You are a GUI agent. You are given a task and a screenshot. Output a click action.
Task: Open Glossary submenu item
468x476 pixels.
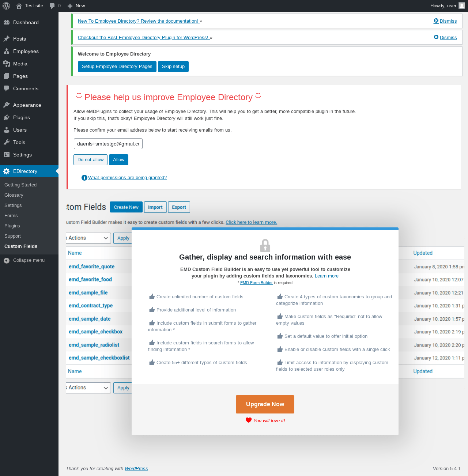[14, 195]
